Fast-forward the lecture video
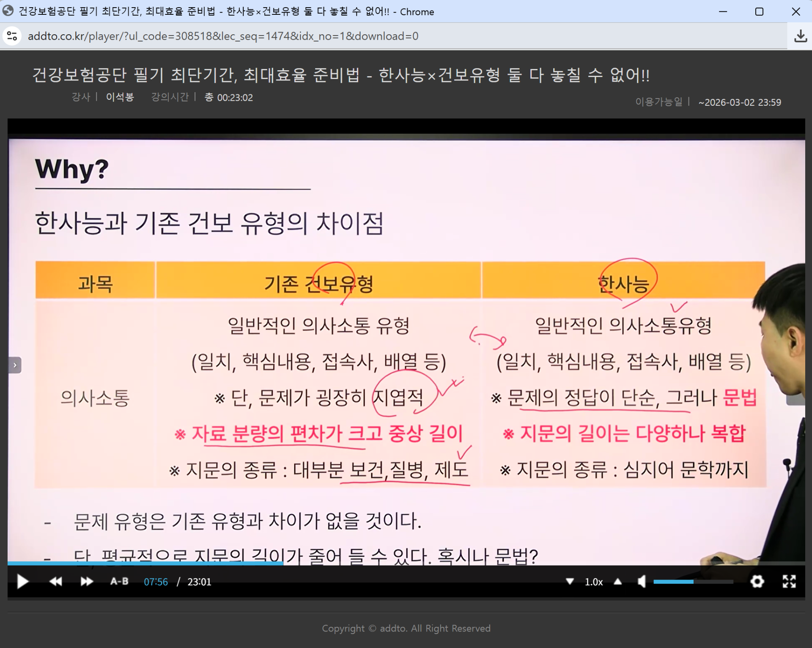812x648 pixels. coord(87,582)
